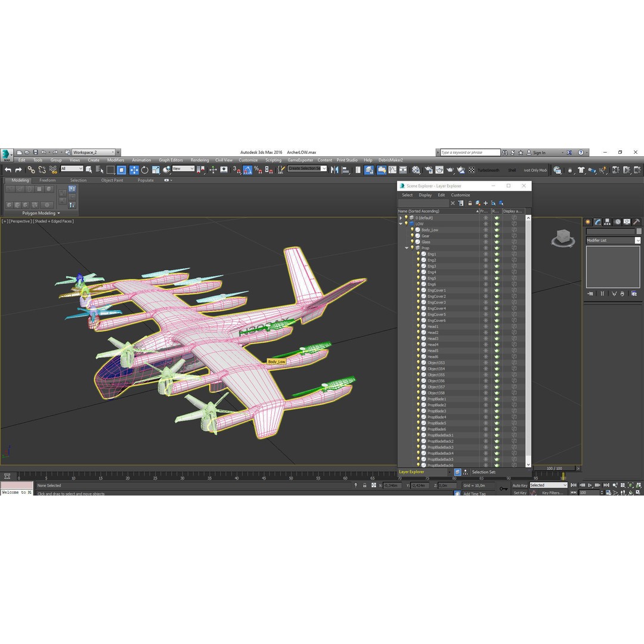Click Sign In link

[539, 153]
